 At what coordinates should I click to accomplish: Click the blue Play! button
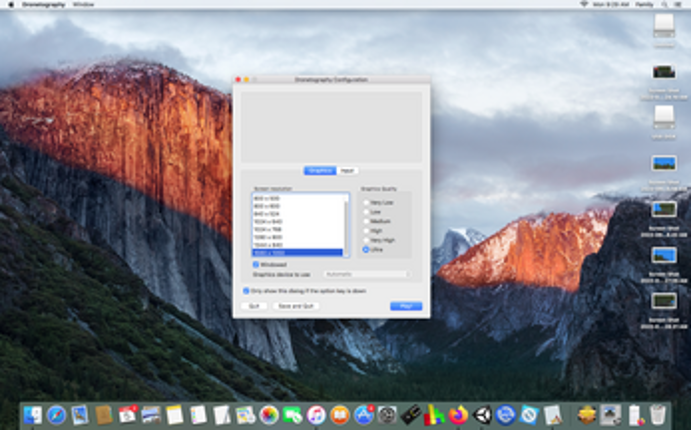tap(406, 306)
